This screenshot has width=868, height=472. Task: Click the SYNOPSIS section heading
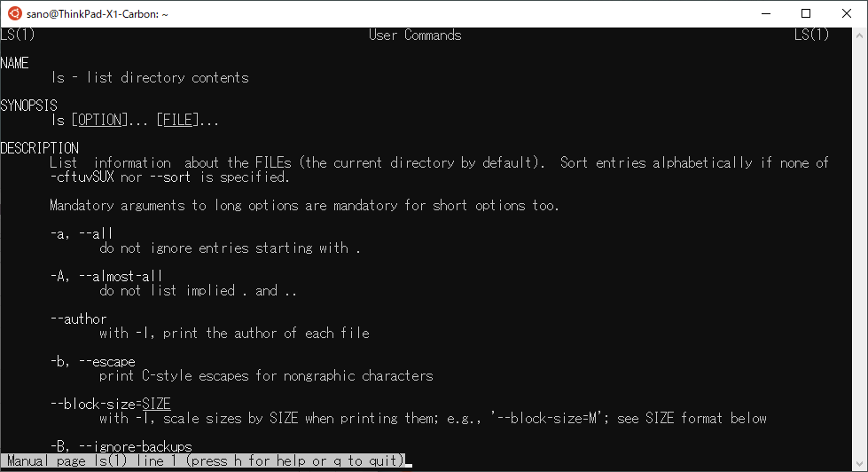[x=28, y=106]
